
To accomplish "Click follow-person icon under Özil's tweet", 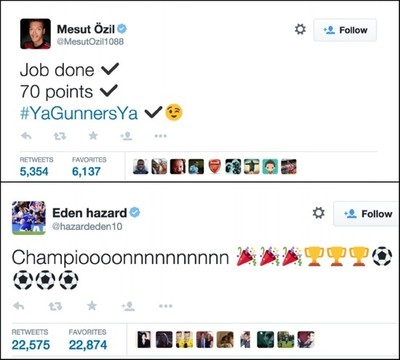I will tap(127, 136).
